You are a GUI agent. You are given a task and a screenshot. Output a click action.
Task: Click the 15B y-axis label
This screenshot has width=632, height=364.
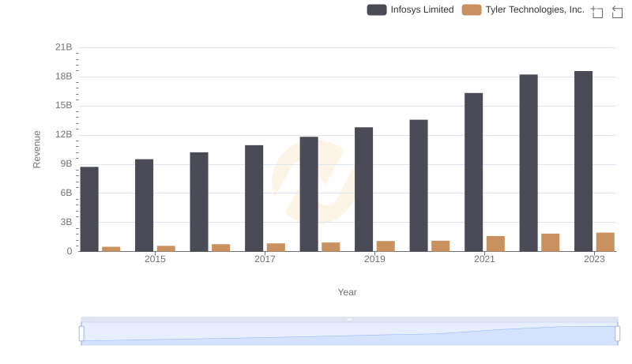(x=64, y=106)
